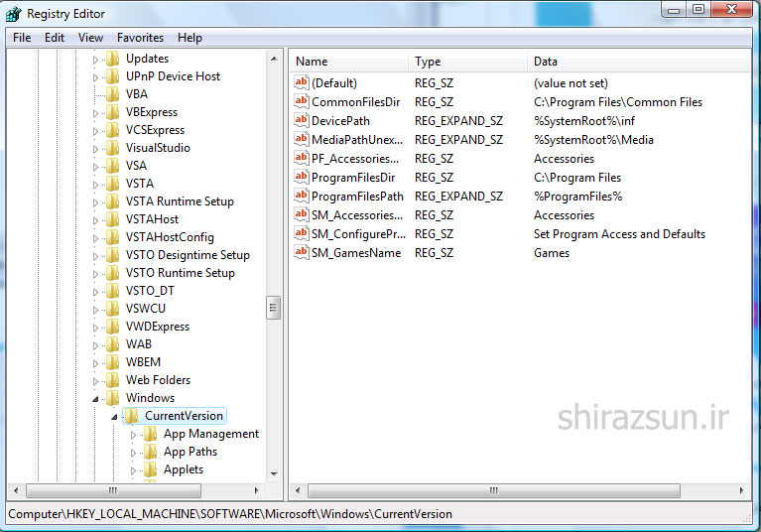Click the string icon of ProgramFilesPath
The image size is (761, 532).
[302, 197]
